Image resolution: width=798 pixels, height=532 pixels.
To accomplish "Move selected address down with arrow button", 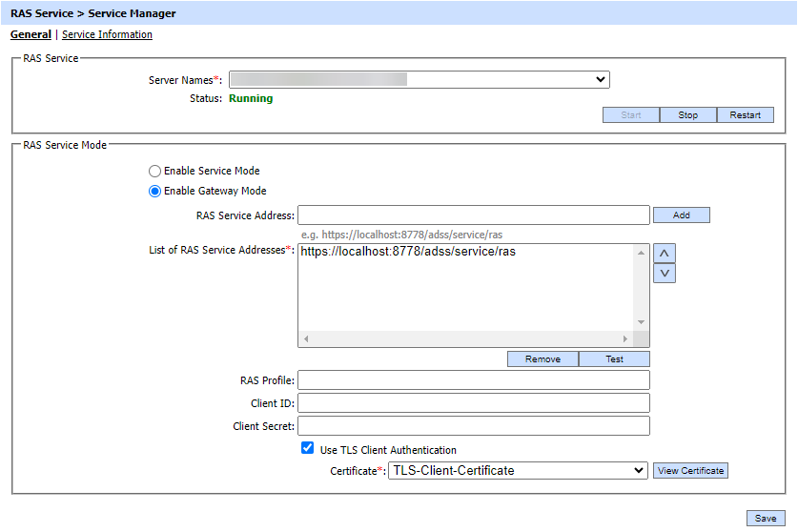I will tap(665, 274).
